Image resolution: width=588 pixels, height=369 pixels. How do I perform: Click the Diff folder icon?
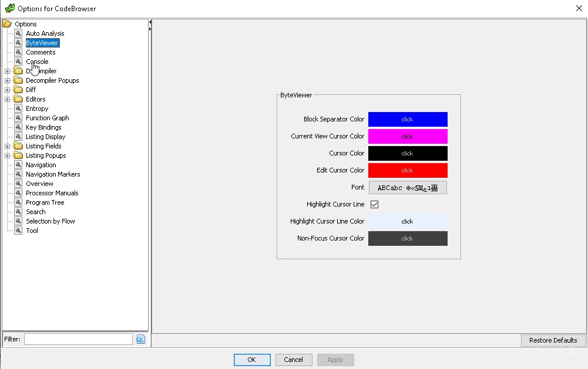18,90
